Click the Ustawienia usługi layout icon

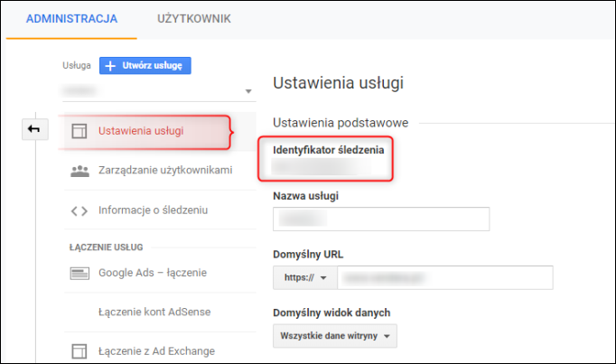[79, 131]
